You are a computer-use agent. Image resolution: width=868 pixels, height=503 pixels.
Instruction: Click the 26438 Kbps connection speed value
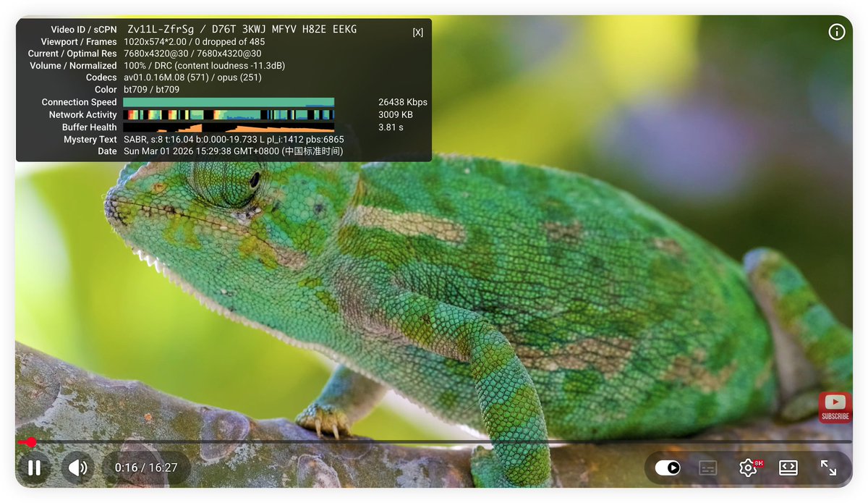click(x=403, y=102)
